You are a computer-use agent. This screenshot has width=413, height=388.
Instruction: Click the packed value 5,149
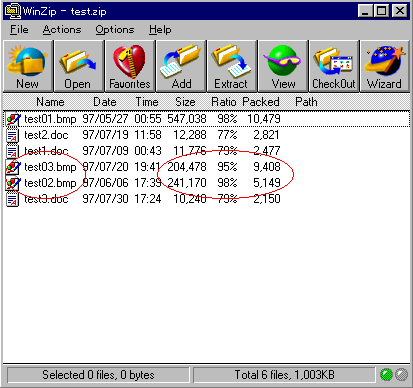[267, 183]
